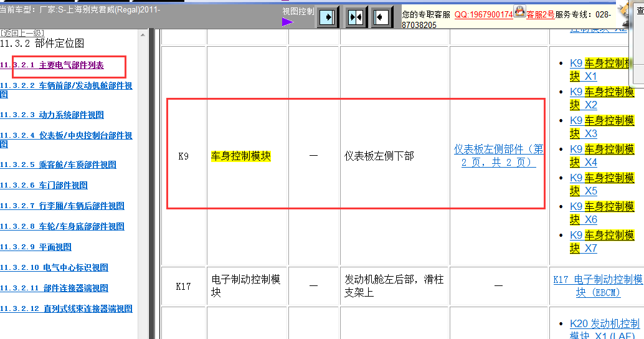Open 11.3.2.1 主要电气部件列表

52,65
